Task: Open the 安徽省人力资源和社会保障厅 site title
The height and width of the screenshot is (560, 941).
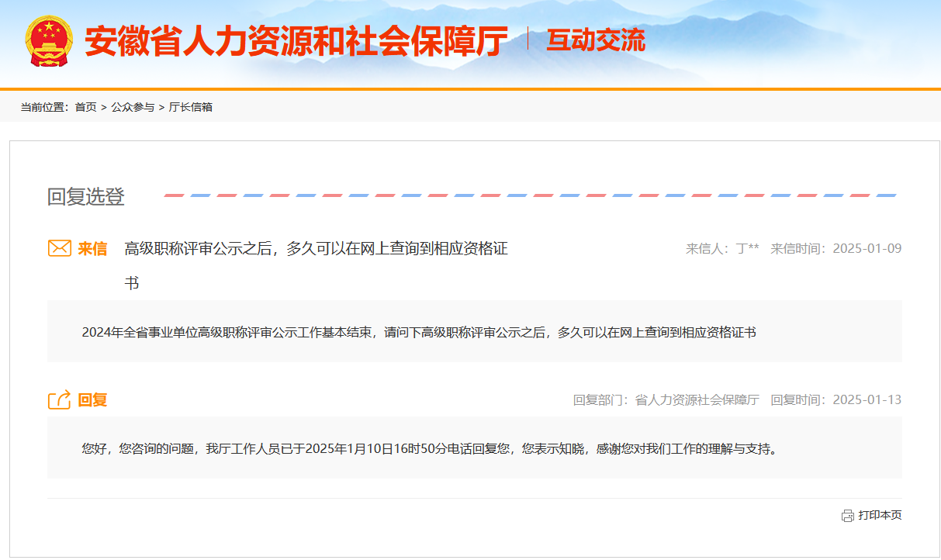Action: (296, 41)
